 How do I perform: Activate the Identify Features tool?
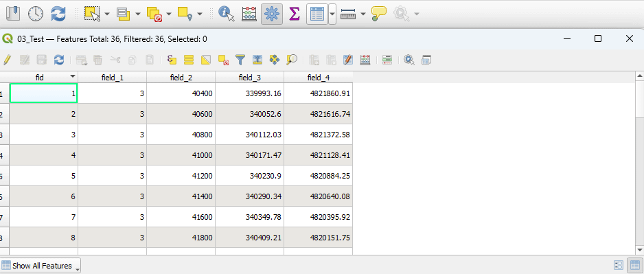click(x=227, y=14)
